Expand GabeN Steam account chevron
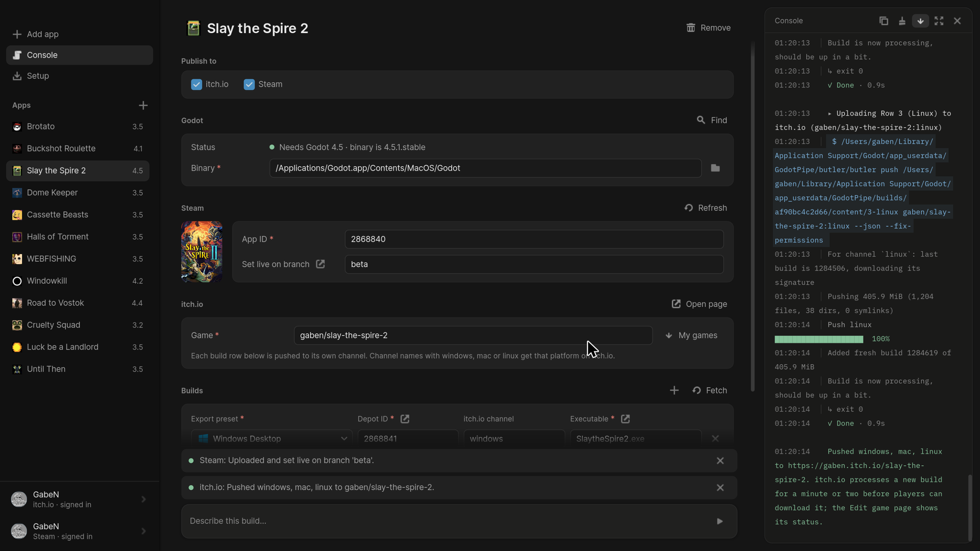The width and height of the screenshot is (980, 551). tap(143, 532)
